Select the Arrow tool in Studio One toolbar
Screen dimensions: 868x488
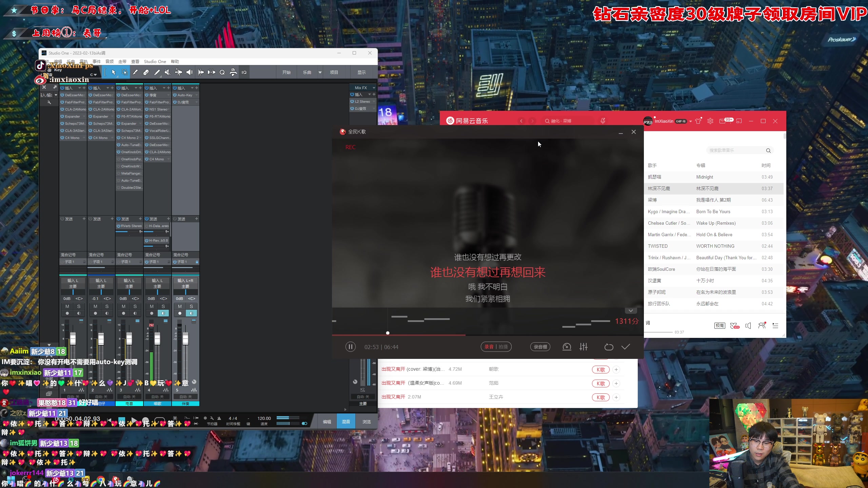click(x=114, y=72)
